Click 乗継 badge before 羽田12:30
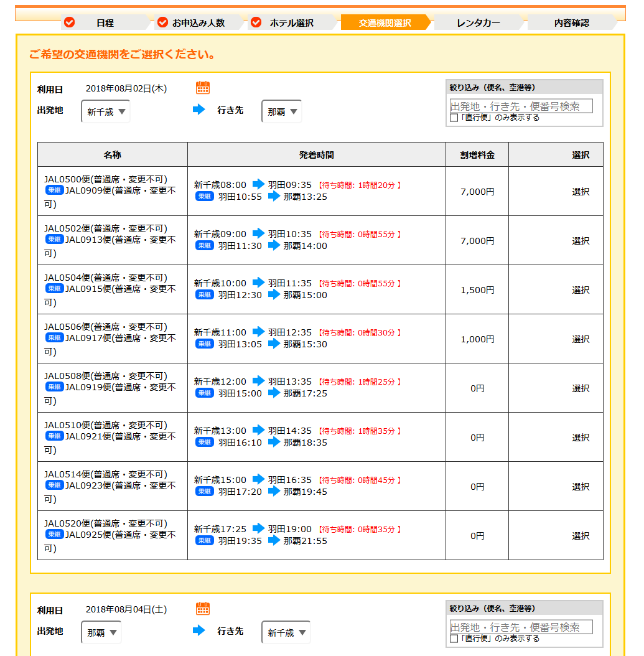 [205, 295]
